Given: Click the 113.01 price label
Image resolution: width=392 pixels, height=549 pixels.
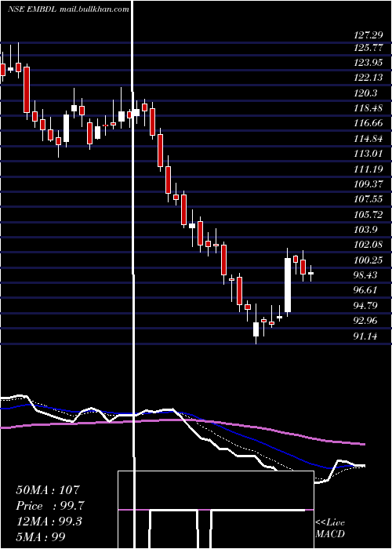Looking at the screenshot, I should tap(368, 154).
